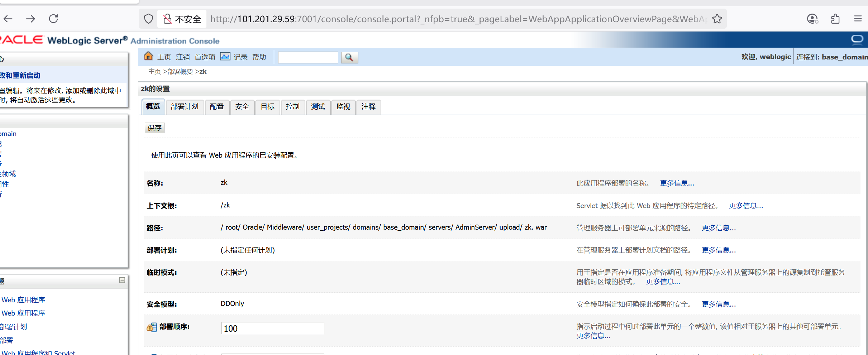Open the 测试 tab
Image resolution: width=868 pixels, height=355 pixels.
[x=318, y=107]
